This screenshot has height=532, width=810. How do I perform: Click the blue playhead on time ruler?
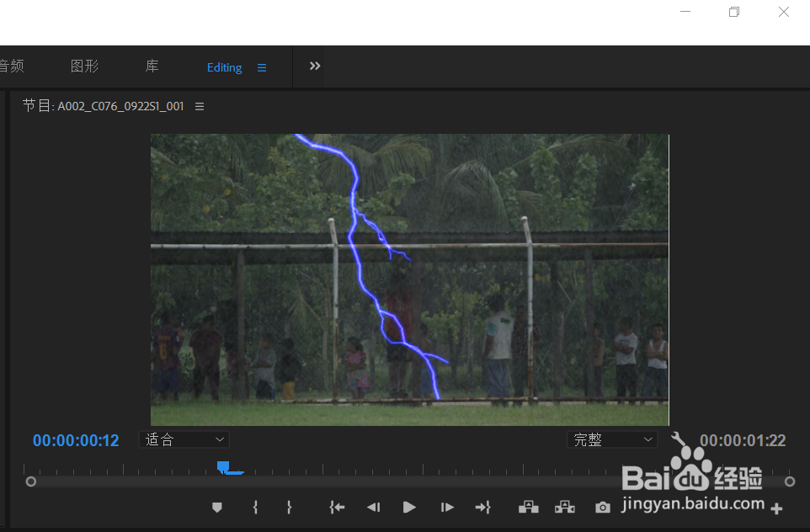[223, 467]
